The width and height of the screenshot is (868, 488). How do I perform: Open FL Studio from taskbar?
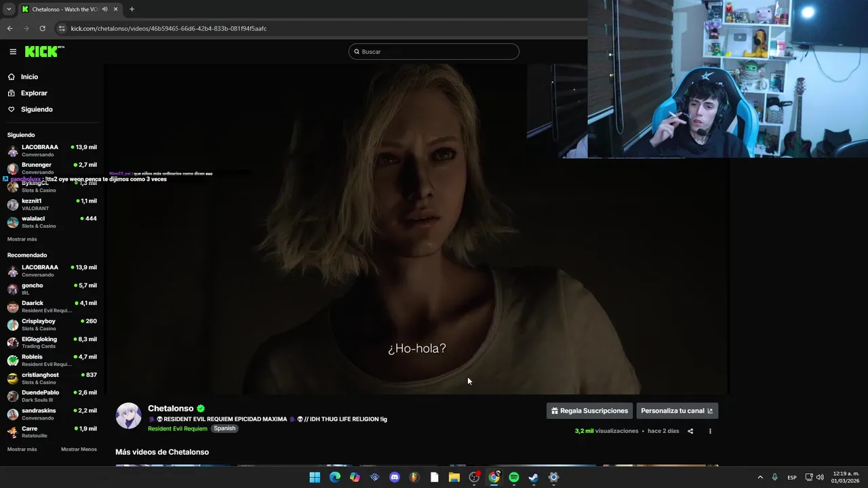[x=414, y=477]
